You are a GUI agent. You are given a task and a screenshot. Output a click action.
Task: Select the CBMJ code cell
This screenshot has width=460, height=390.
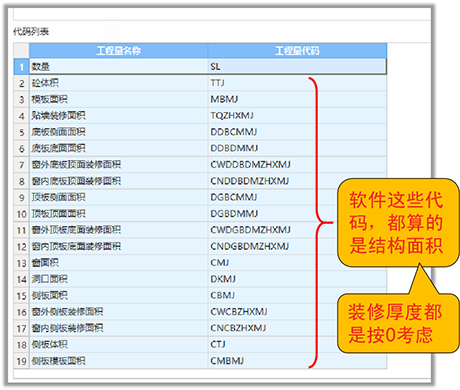click(x=297, y=295)
